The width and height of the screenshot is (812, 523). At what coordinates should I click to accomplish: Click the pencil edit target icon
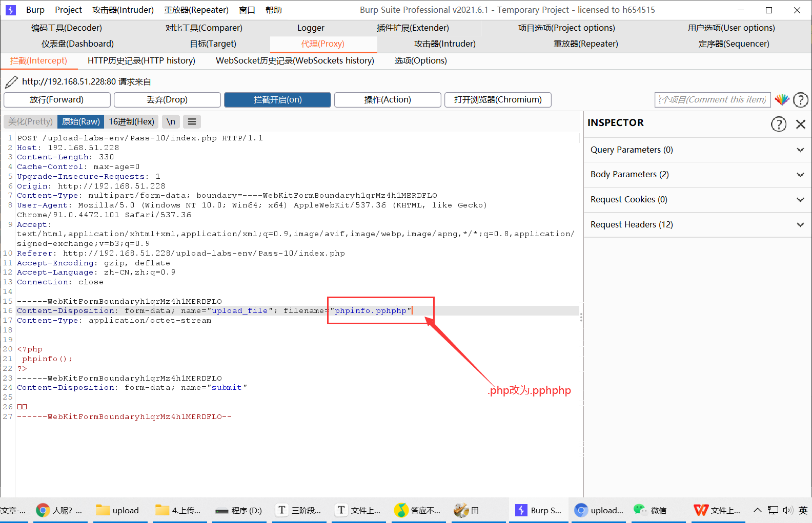pyautogui.click(x=11, y=81)
